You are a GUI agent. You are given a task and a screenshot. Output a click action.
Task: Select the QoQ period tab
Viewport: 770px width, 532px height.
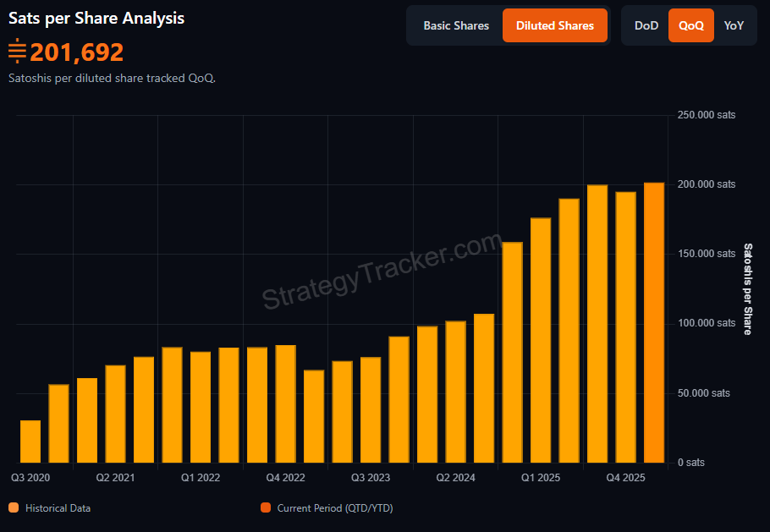(691, 25)
